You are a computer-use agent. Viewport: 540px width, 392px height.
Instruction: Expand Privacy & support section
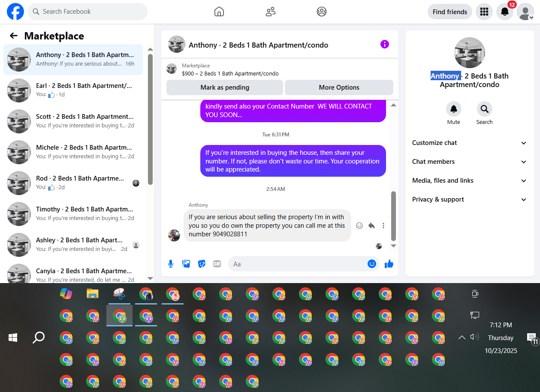coord(469,199)
